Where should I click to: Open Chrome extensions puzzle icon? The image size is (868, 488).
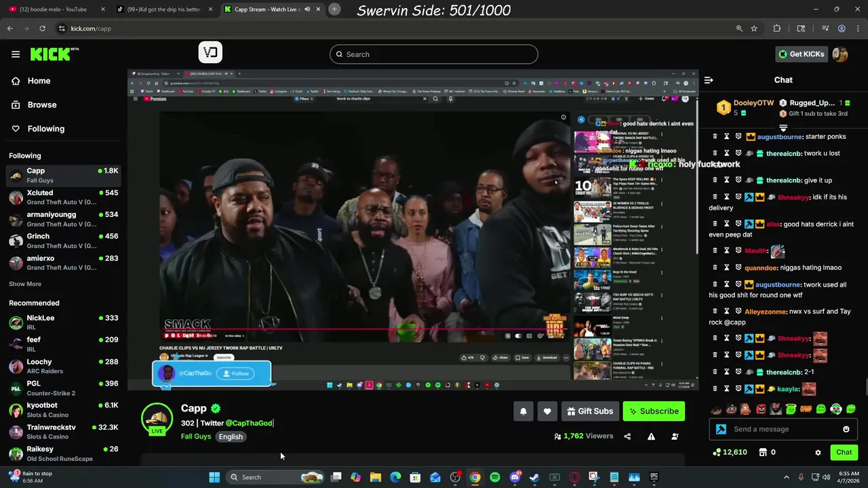pyautogui.click(x=777, y=28)
